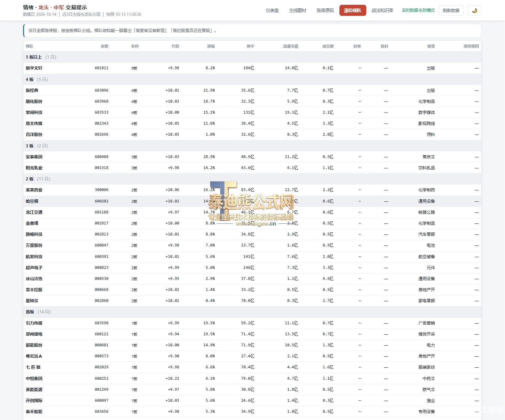This screenshot has height=420, width=505.
Task: Click the 流通市值 column header
Action: click(291, 46)
